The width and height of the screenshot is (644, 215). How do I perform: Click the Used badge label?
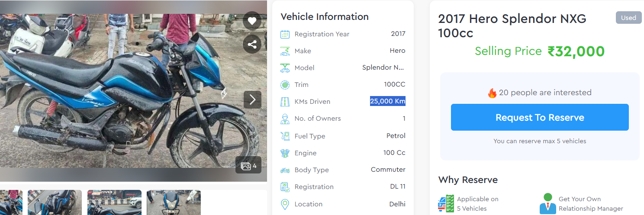(628, 18)
